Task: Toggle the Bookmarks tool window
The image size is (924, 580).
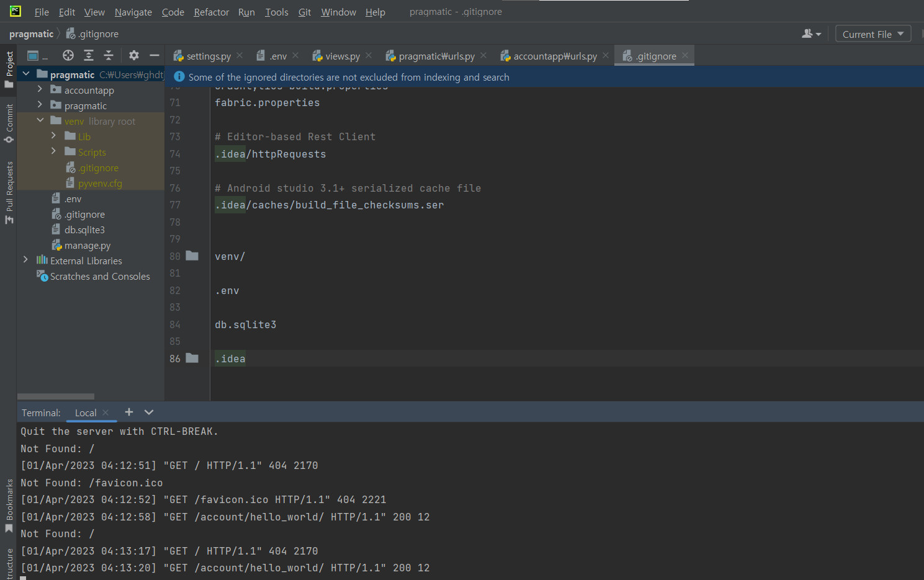Action: (x=9, y=506)
